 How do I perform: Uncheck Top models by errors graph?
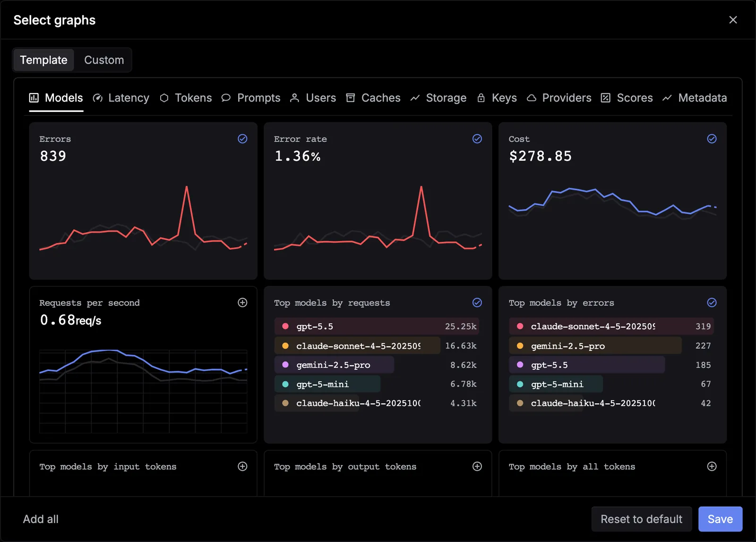coord(712,302)
